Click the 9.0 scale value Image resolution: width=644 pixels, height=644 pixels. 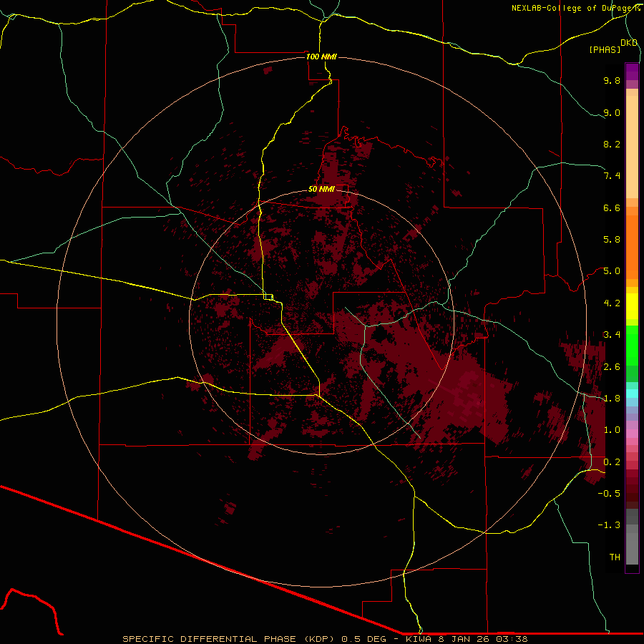pyautogui.click(x=612, y=112)
